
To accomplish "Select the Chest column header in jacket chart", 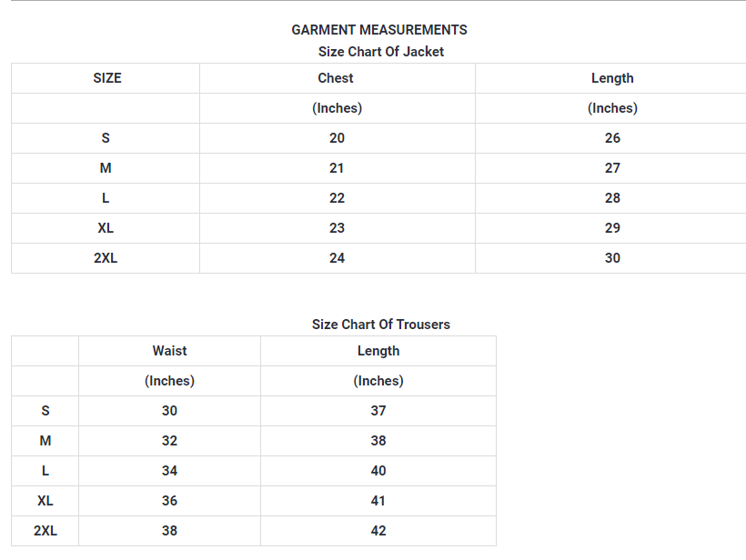I will click(x=336, y=78).
